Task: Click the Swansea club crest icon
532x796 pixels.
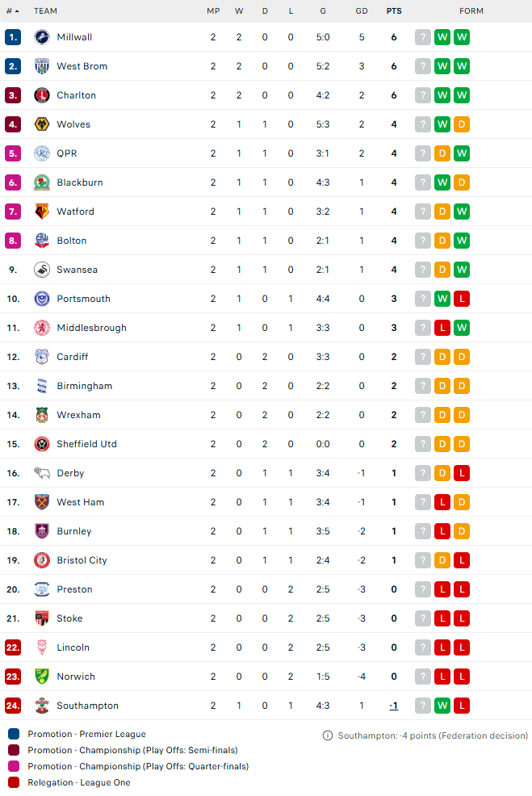Action: 42,270
